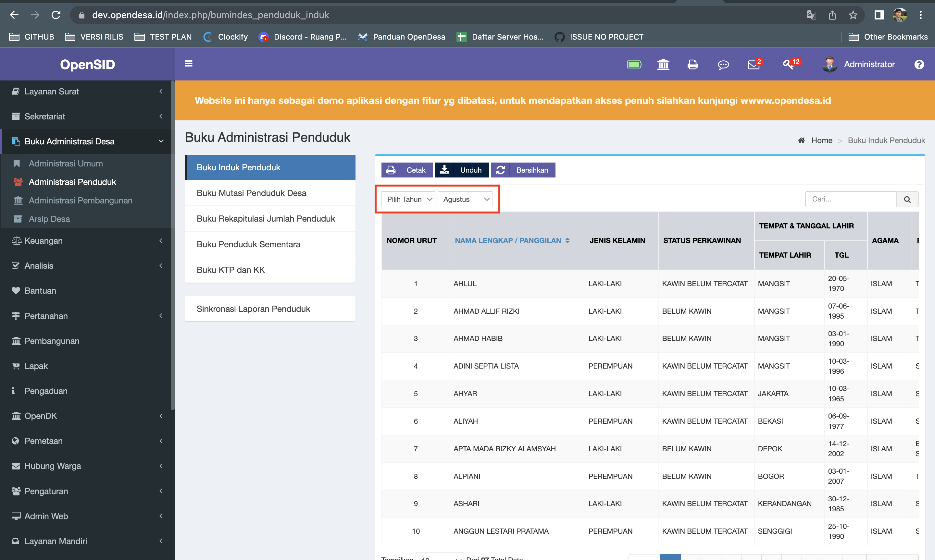The image size is (935, 560).
Task: Bookmark this page with the star icon
Action: pos(853,15)
